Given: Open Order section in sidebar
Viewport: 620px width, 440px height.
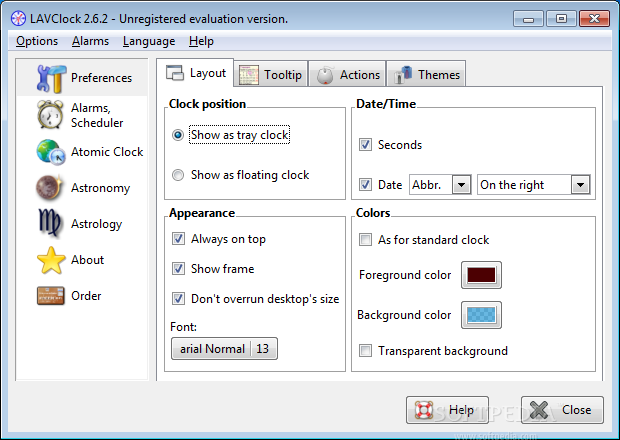Looking at the screenshot, I should pos(82,296).
